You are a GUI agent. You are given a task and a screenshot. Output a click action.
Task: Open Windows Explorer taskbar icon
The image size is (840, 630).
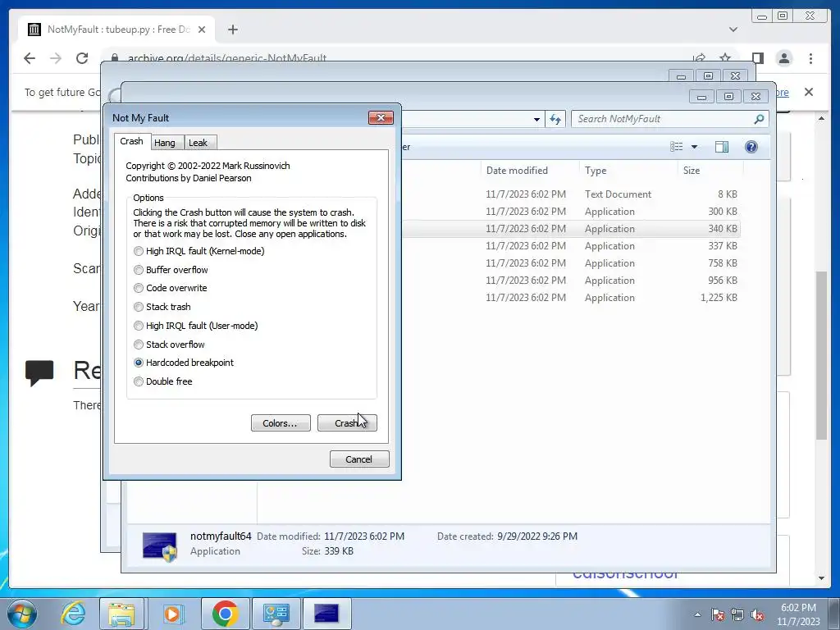[121, 614]
